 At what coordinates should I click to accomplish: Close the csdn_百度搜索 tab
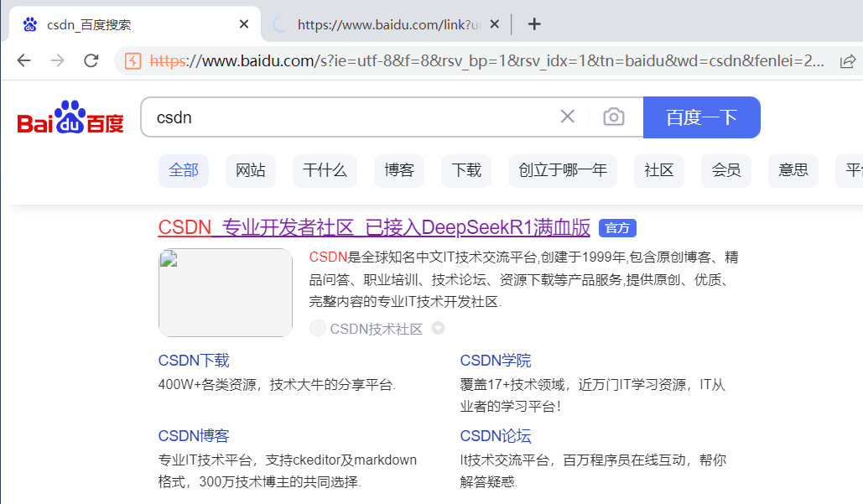[x=244, y=24]
